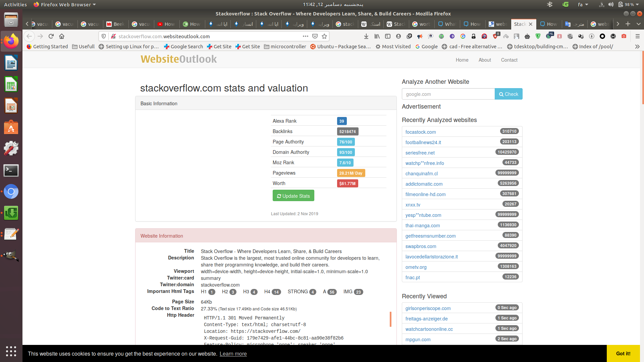
Task: Click the Google extension toolbar icon
Action: coord(463,36)
